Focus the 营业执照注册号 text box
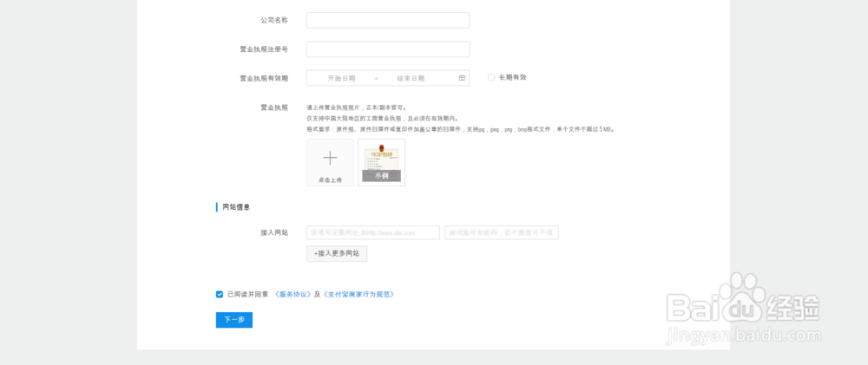The height and width of the screenshot is (365, 868). [x=387, y=49]
